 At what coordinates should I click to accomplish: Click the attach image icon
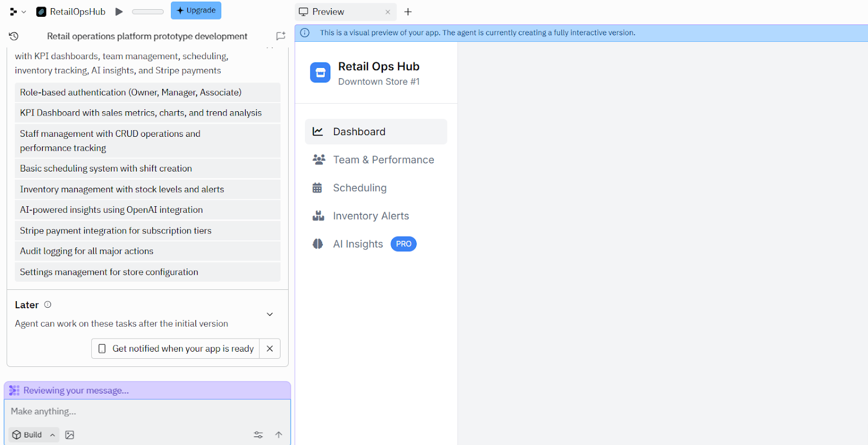pos(69,435)
